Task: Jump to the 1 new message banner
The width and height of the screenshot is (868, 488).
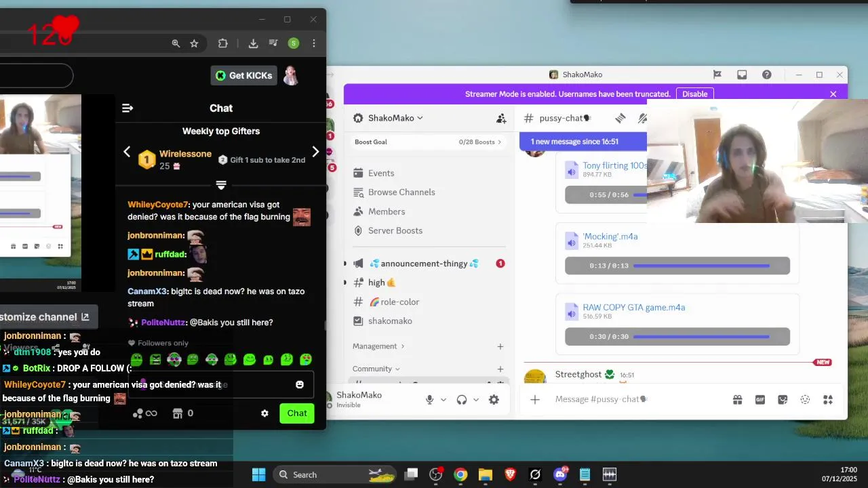Action: coord(583,142)
